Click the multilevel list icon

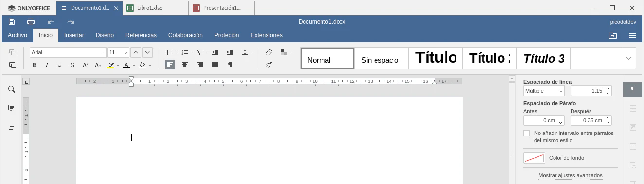tap(200, 52)
